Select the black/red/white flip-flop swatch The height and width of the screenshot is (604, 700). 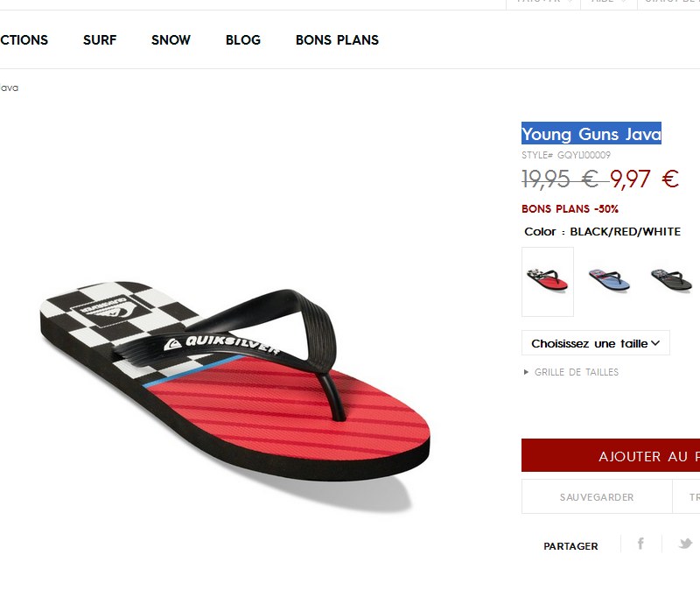[x=548, y=282]
